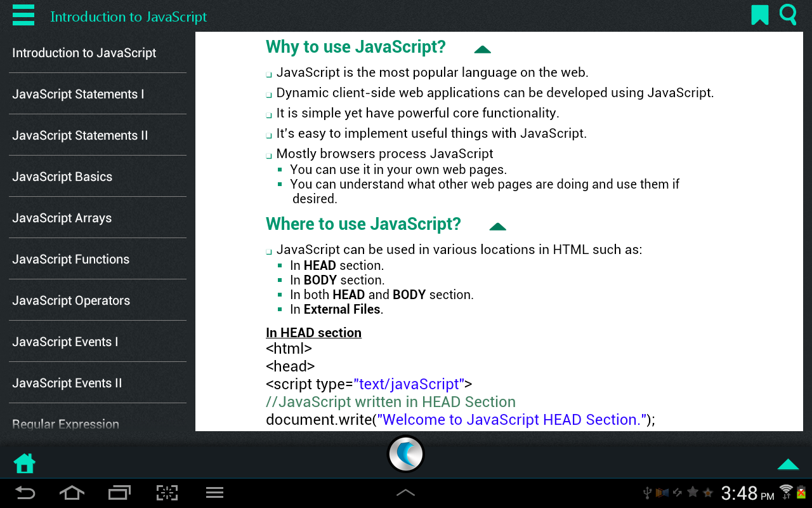Open JavaScript Arrays chapter

point(98,218)
